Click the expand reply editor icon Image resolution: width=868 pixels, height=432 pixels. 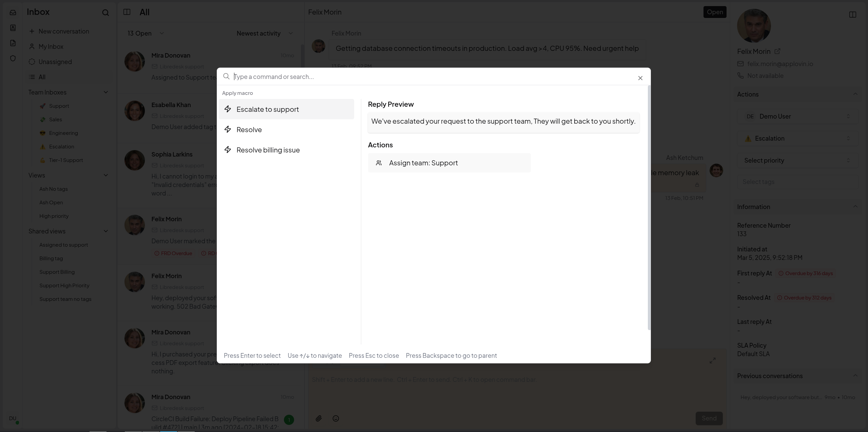click(712, 361)
